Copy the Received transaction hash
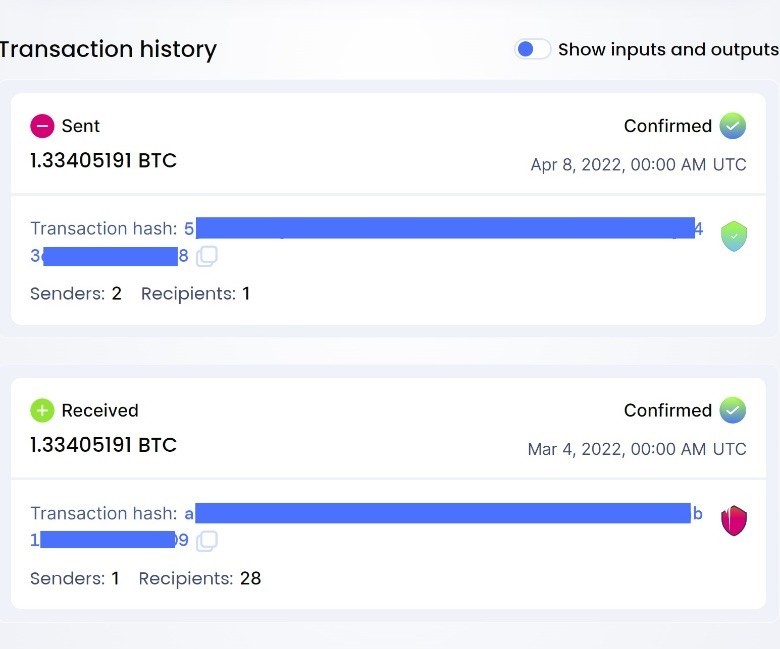Image resolution: width=780 pixels, height=649 pixels. pos(207,541)
